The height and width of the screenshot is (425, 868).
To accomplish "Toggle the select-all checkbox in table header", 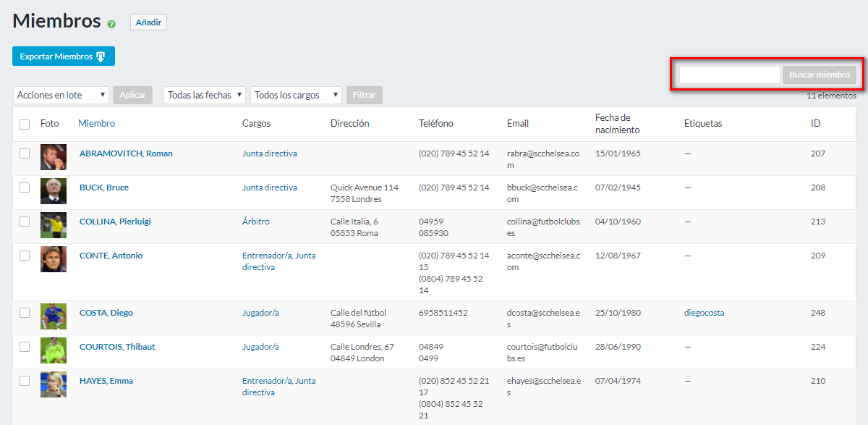I will (x=25, y=125).
